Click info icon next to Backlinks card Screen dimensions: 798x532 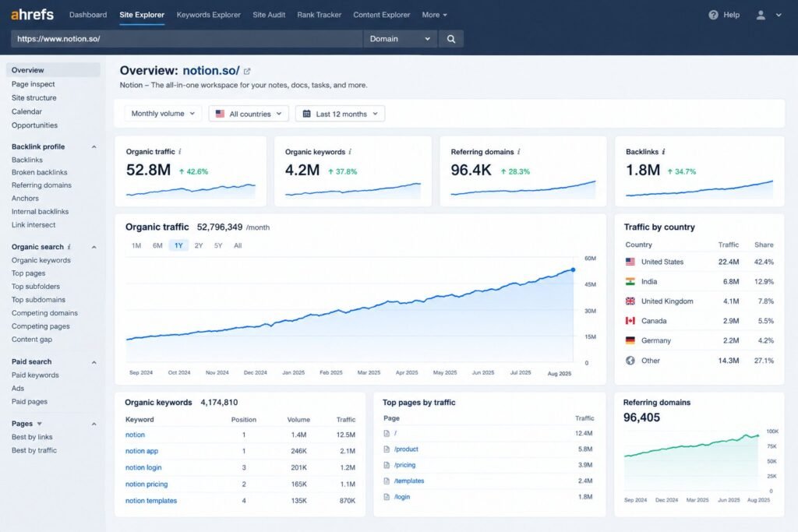click(x=663, y=152)
